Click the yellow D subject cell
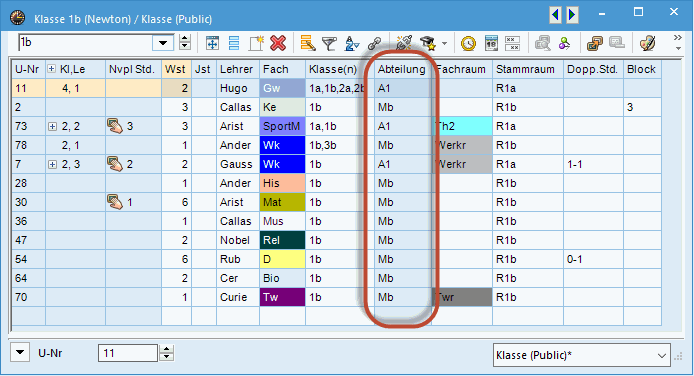Screen dimensions: 694x376 tap(282, 259)
